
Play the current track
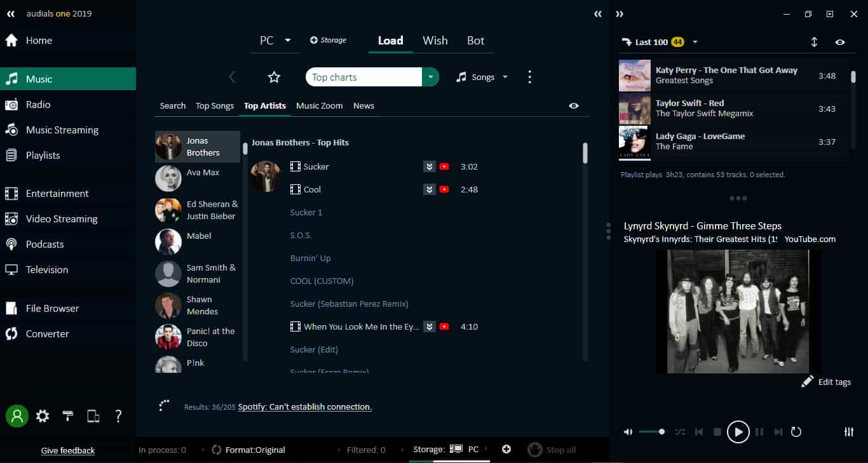[x=738, y=432]
